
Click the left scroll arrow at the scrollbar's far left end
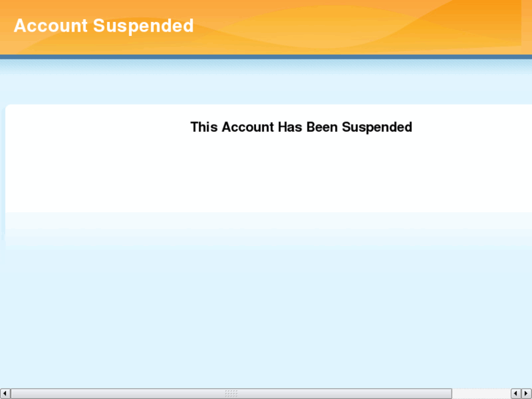5,394
